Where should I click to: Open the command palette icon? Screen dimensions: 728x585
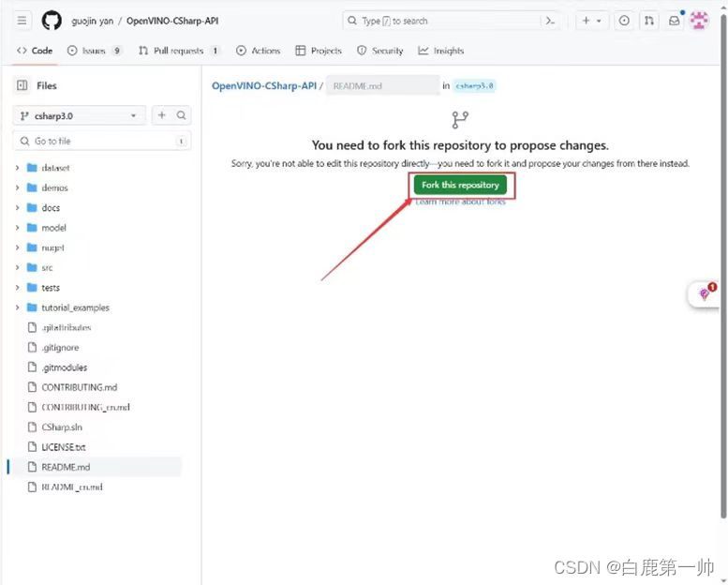pos(551,21)
